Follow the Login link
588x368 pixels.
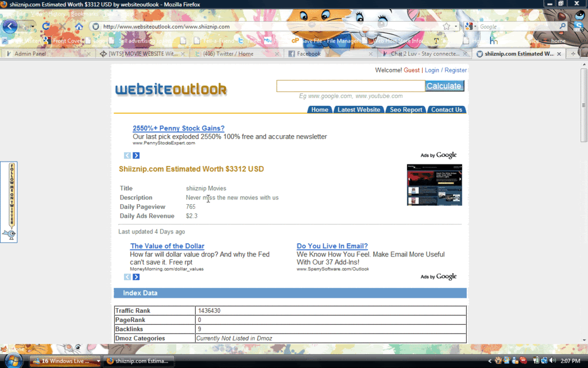pyautogui.click(x=432, y=70)
